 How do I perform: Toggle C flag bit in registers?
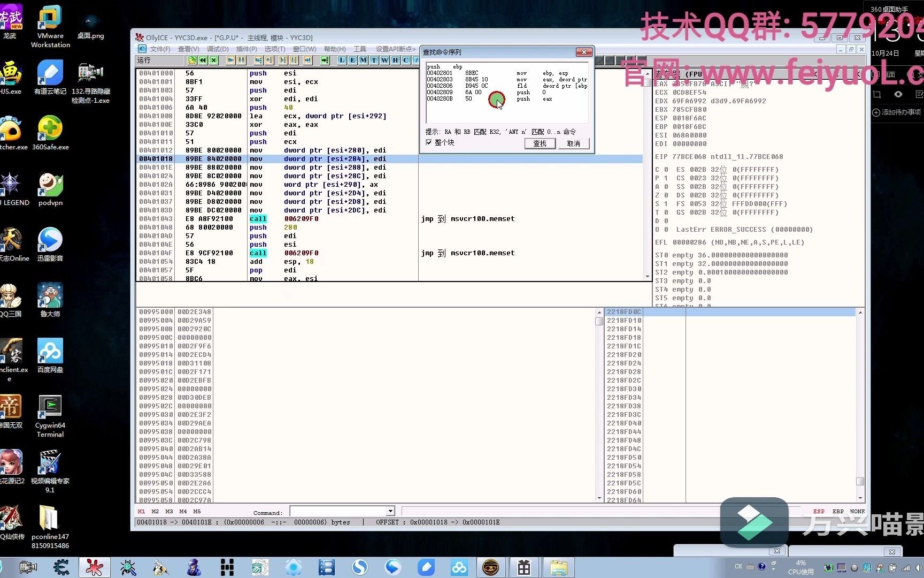pos(666,170)
